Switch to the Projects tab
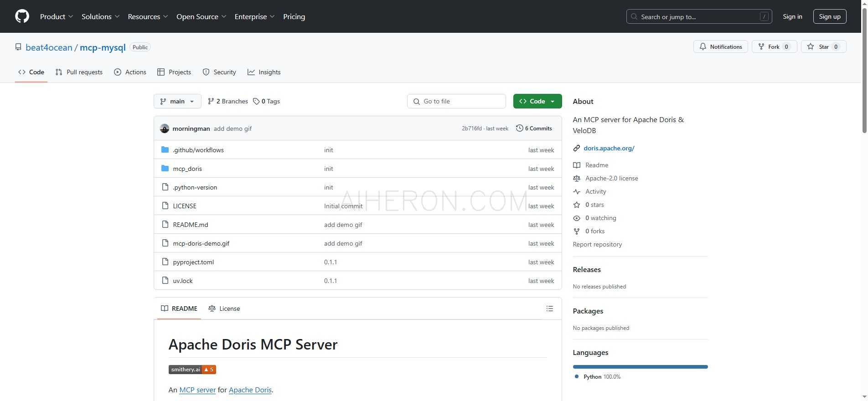The height and width of the screenshot is (401, 868). point(174,72)
